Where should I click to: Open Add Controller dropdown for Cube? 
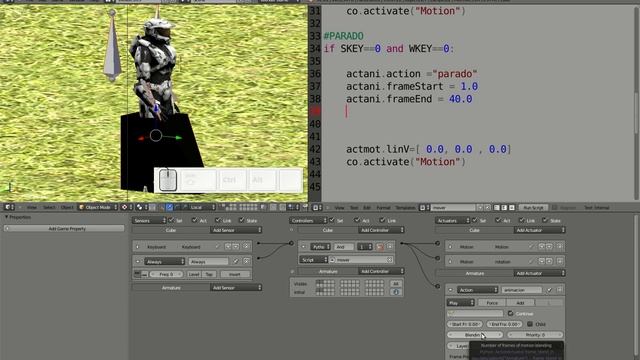(x=381, y=230)
